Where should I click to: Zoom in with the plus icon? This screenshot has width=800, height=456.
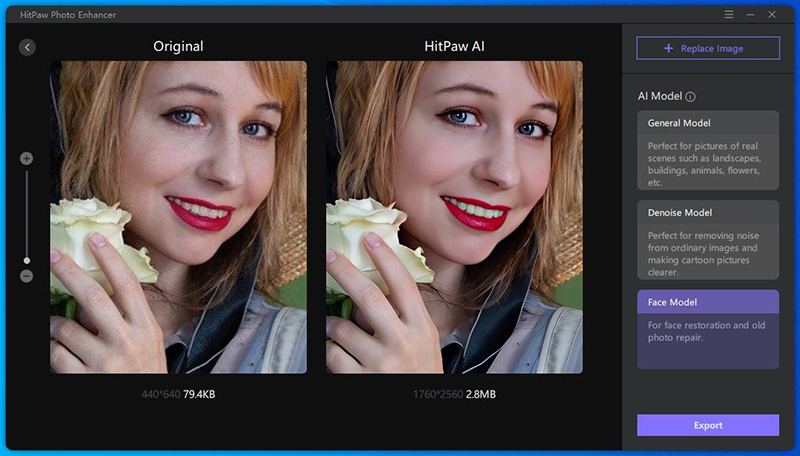(27, 159)
